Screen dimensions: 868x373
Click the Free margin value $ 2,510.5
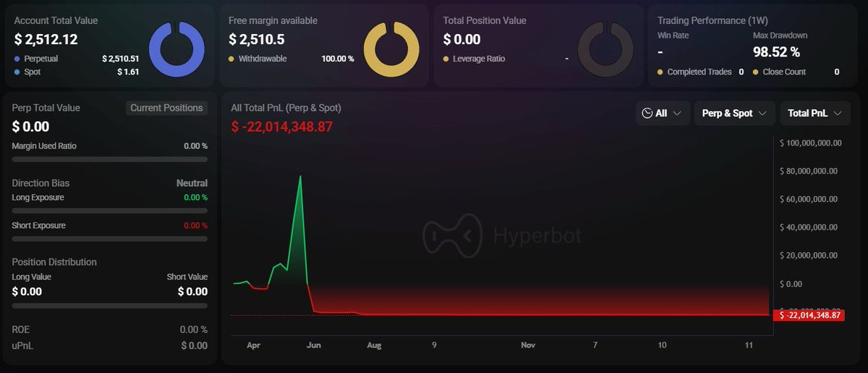pyautogui.click(x=256, y=39)
